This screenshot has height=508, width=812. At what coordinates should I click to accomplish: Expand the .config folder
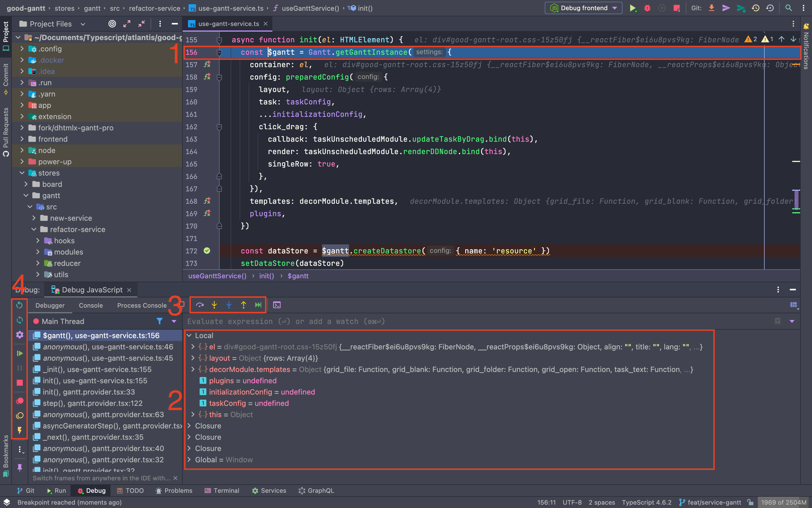pyautogui.click(x=22, y=49)
